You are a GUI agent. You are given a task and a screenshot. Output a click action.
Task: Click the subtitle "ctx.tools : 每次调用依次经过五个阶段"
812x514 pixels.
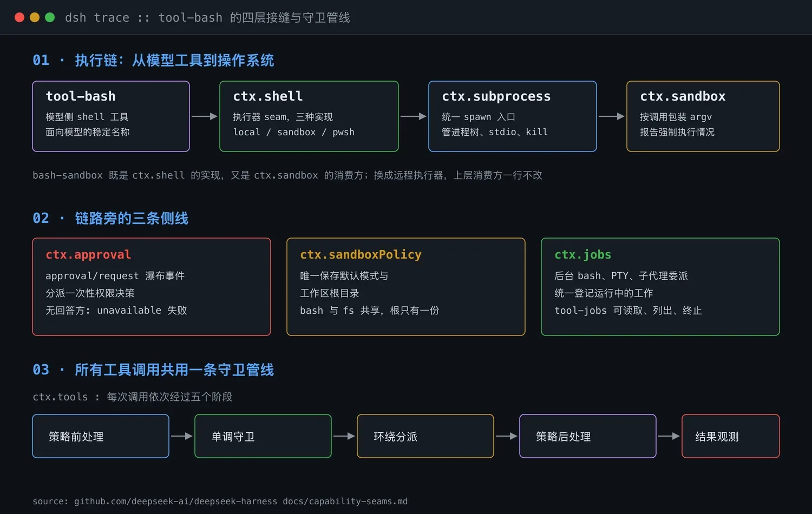pyautogui.click(x=133, y=397)
